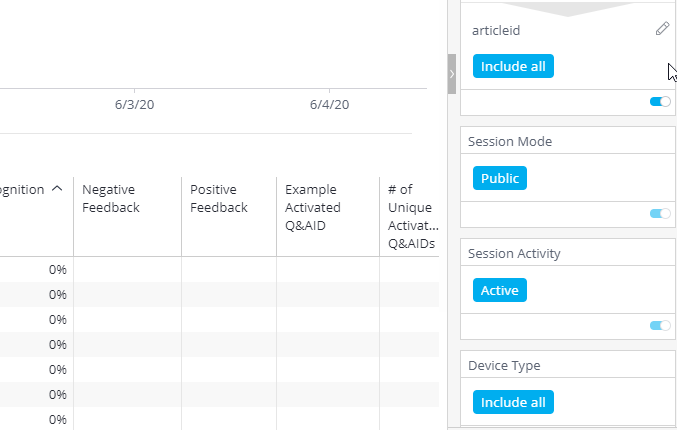This screenshot has width=677, height=430.
Task: Click the articleid filter name label
Action: pos(496,30)
